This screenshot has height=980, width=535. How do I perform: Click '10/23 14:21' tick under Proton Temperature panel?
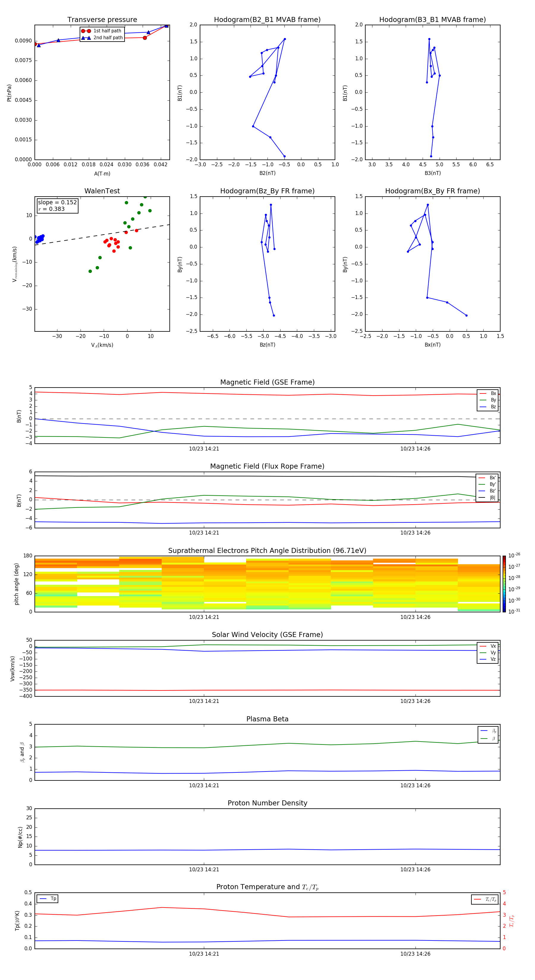point(204,954)
